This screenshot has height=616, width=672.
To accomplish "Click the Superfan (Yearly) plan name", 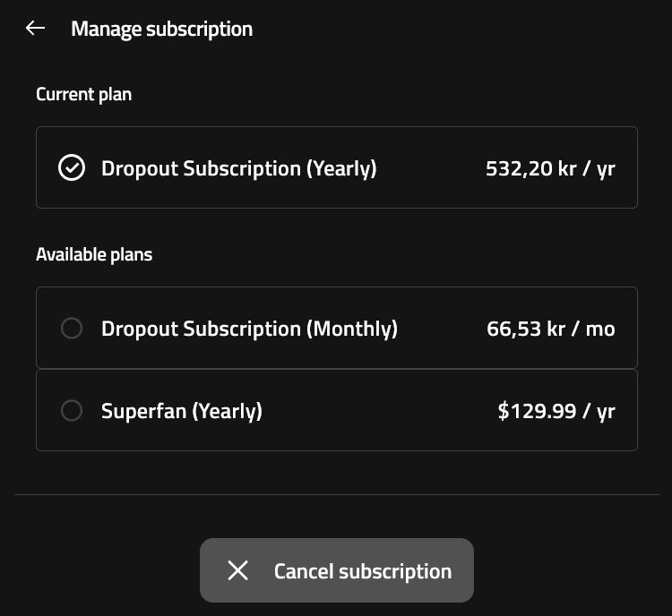I will point(181,411).
